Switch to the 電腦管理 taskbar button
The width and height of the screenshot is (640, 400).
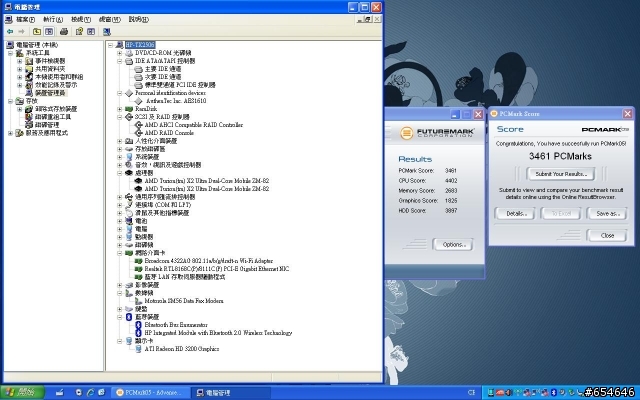pos(231,393)
